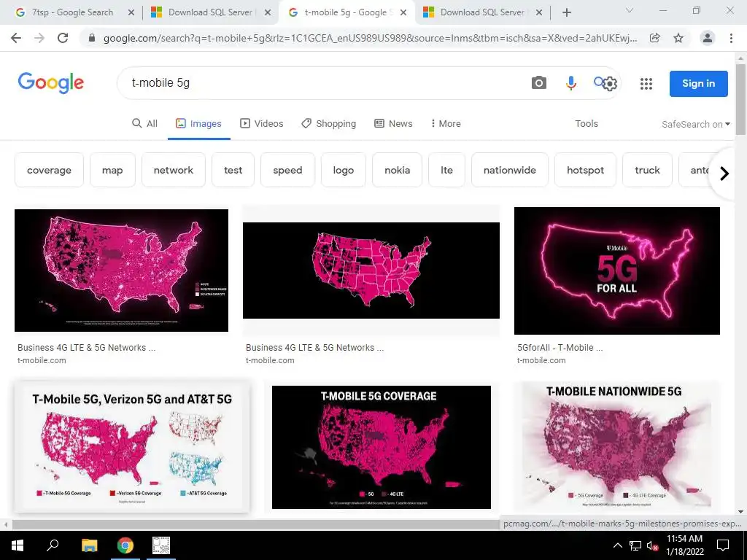Switch to first Download SQL Server tab
This screenshot has width=747, height=560.
pos(211,12)
